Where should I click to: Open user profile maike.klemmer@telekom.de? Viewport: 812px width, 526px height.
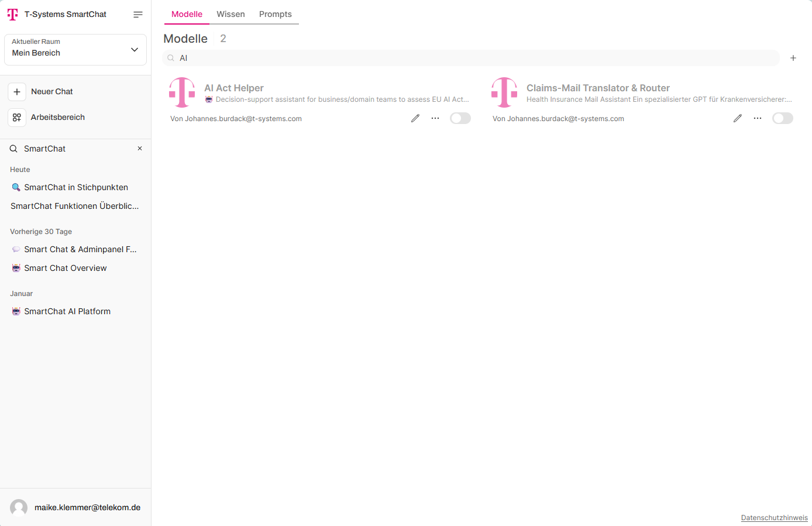tap(75, 507)
